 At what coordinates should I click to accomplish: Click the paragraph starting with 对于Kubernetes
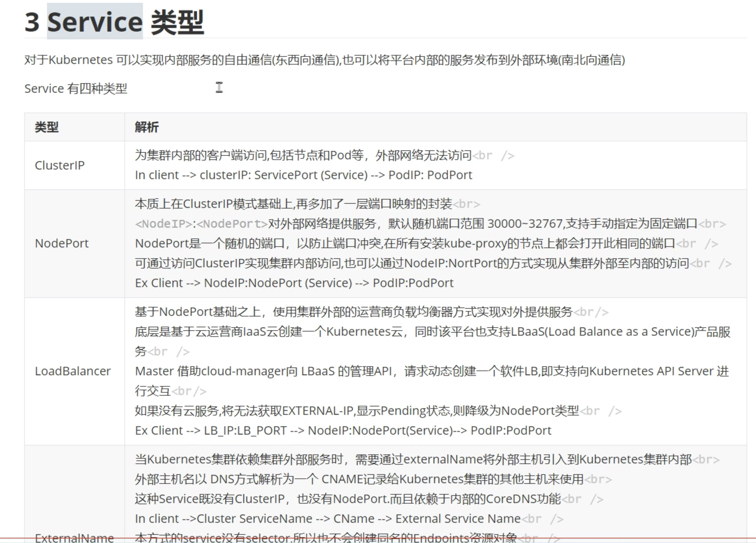click(x=324, y=60)
